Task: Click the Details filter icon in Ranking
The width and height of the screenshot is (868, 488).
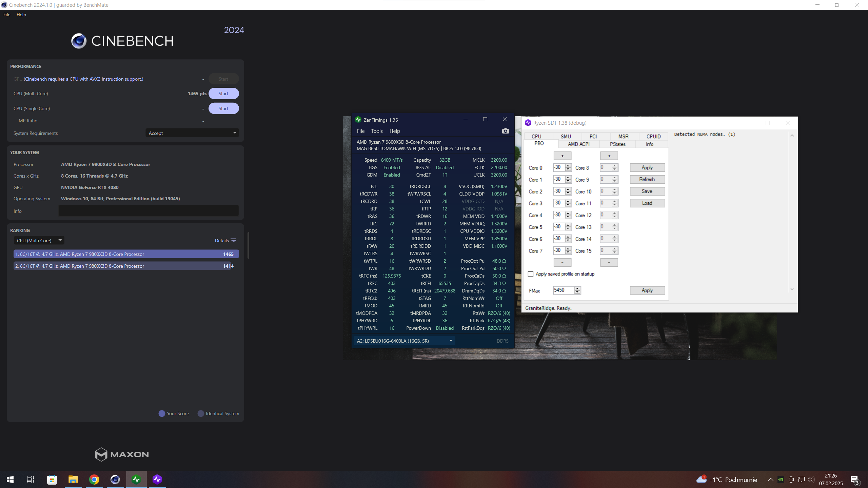Action: point(233,241)
